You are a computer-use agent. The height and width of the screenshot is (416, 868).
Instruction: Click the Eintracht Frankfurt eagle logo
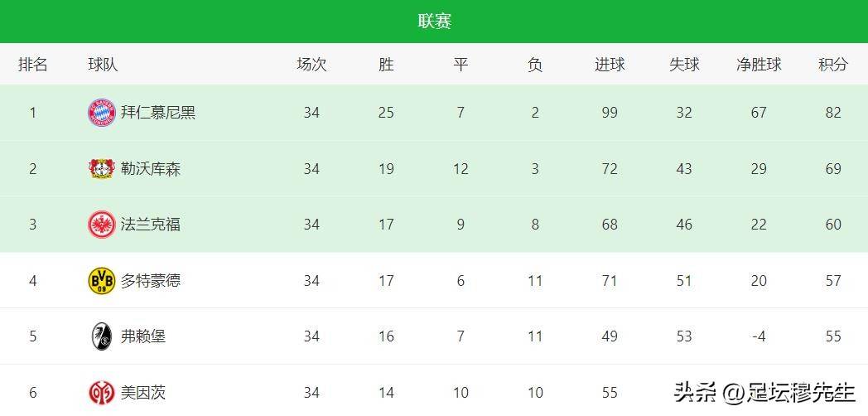pyautogui.click(x=102, y=225)
